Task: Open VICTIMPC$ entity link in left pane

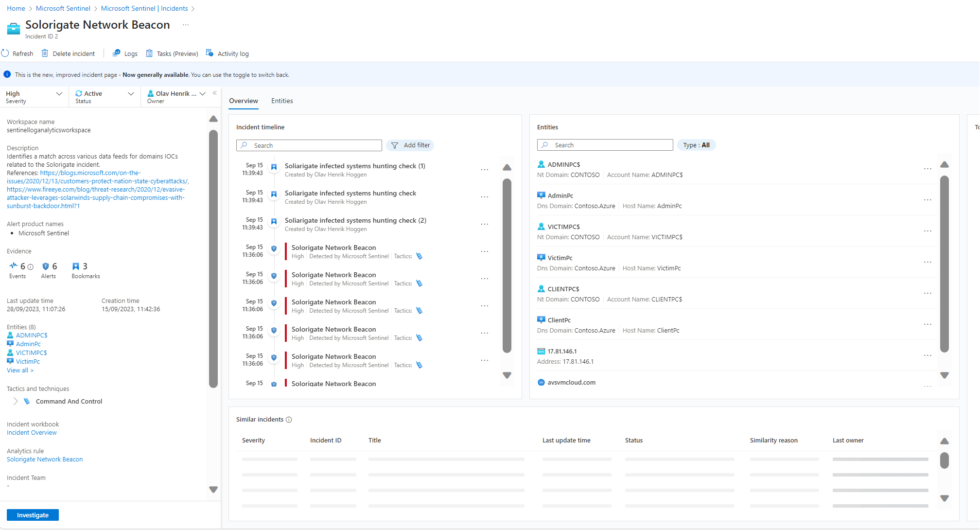Action: (31, 353)
